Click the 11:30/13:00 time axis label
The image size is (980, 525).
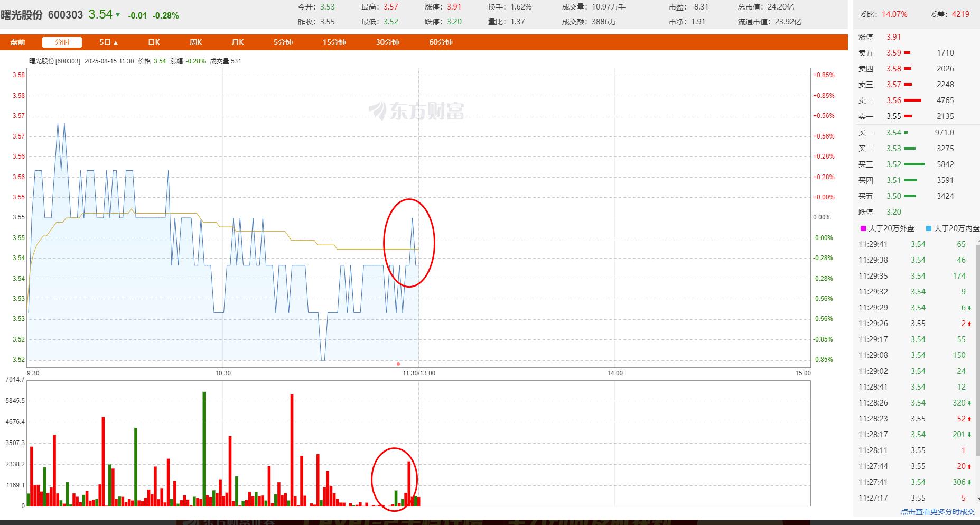(x=419, y=373)
